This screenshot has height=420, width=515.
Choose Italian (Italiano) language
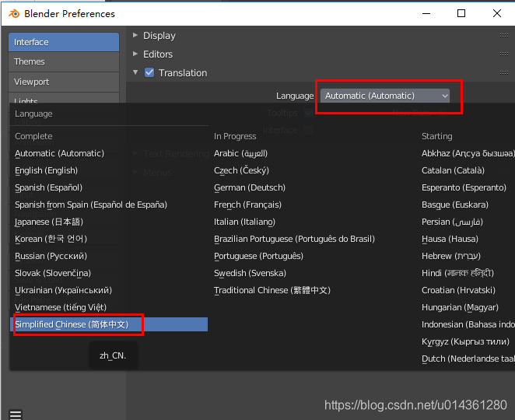pyautogui.click(x=245, y=222)
